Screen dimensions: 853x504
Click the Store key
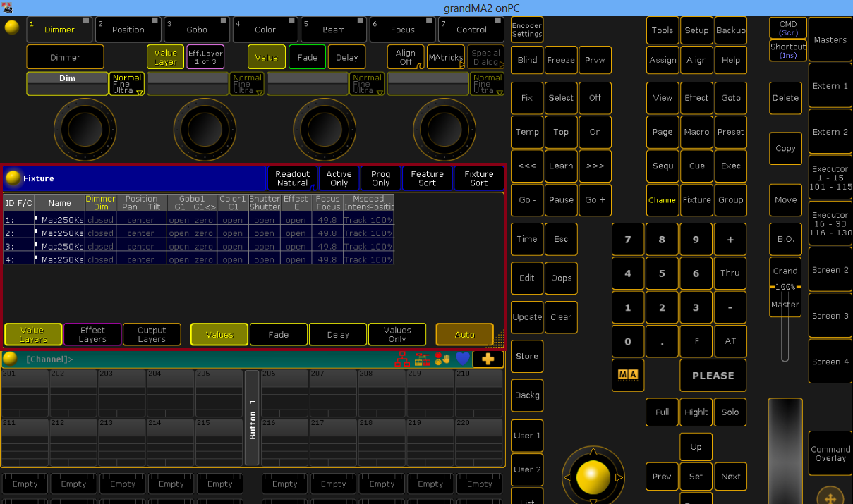click(x=527, y=356)
